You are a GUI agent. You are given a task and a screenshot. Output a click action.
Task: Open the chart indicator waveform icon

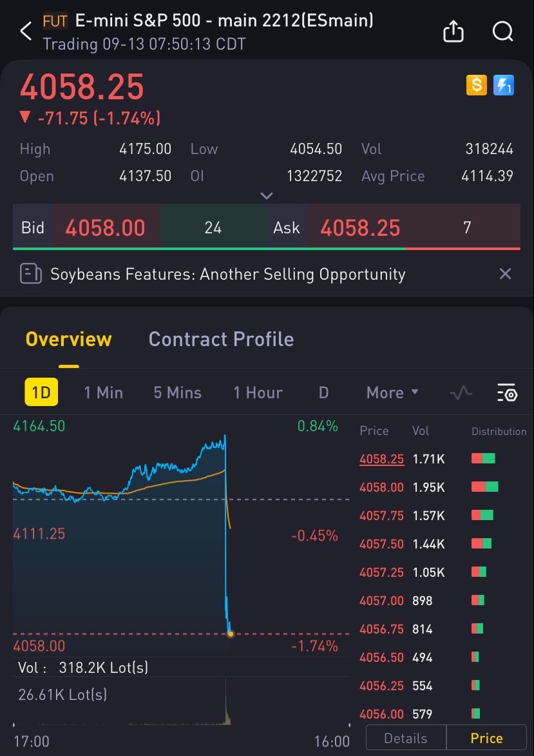pyautogui.click(x=461, y=393)
